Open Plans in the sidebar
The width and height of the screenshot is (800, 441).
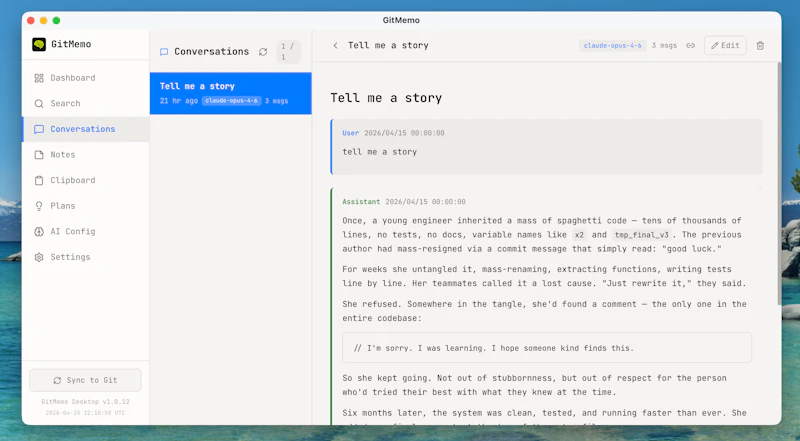pyautogui.click(x=86, y=206)
